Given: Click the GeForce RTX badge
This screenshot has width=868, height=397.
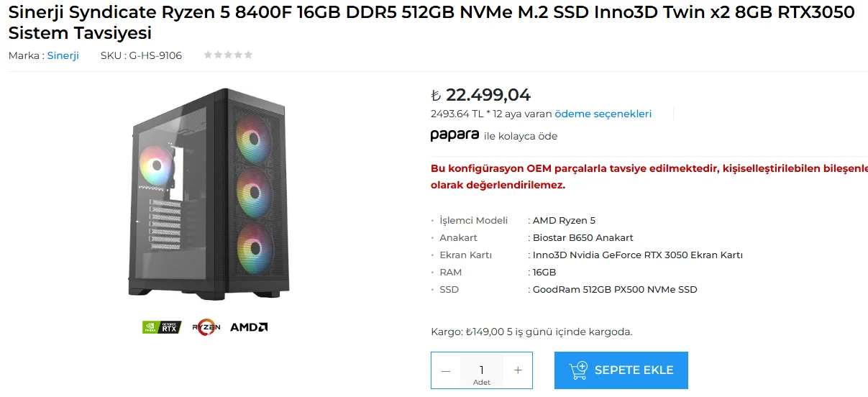Looking at the screenshot, I should (162, 327).
